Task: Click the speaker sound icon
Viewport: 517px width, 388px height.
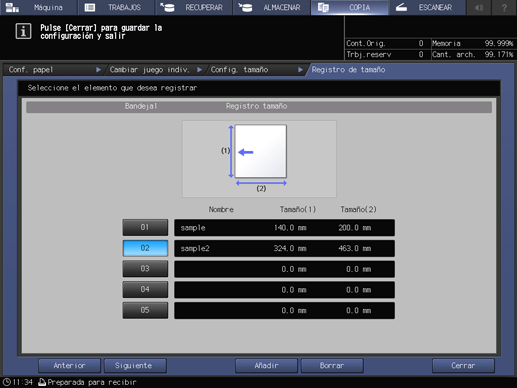Action: click(479, 7)
